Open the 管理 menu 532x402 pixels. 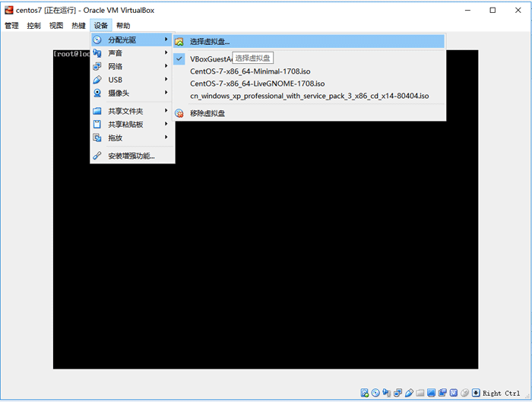(11, 25)
